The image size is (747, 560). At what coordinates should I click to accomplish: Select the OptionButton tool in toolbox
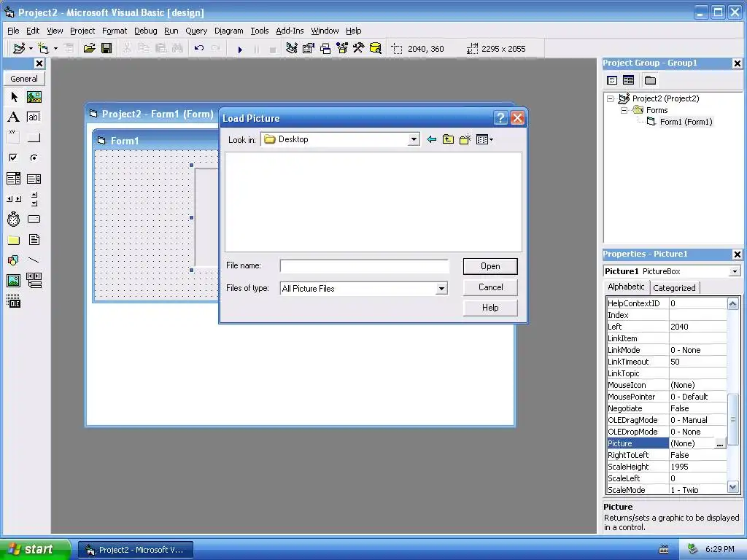pos(34,157)
